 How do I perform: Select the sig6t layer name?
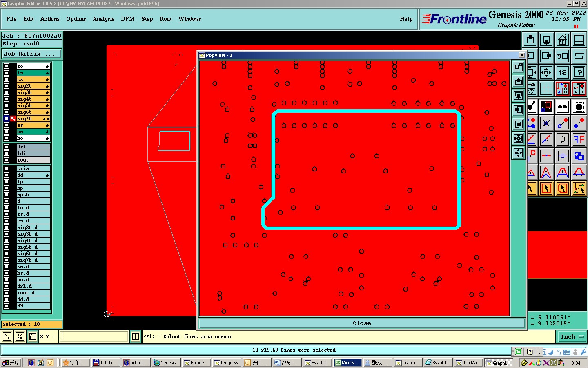pyautogui.click(x=33, y=112)
